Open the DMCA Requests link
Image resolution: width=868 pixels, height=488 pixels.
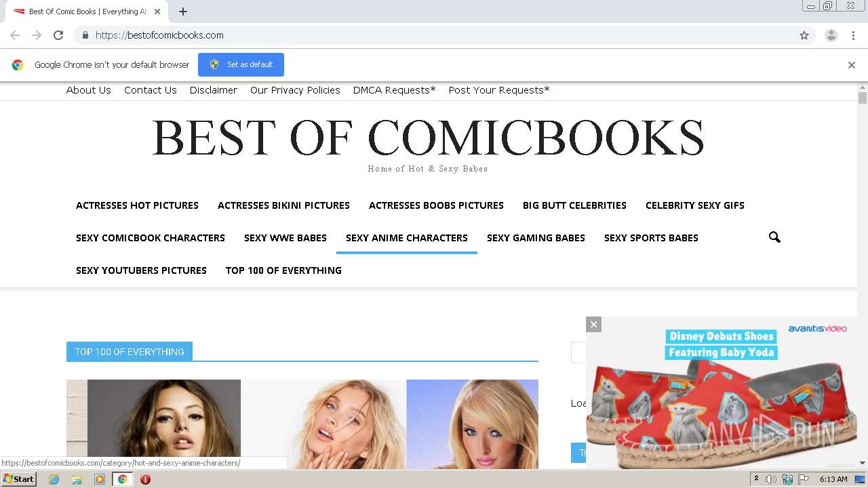(395, 90)
